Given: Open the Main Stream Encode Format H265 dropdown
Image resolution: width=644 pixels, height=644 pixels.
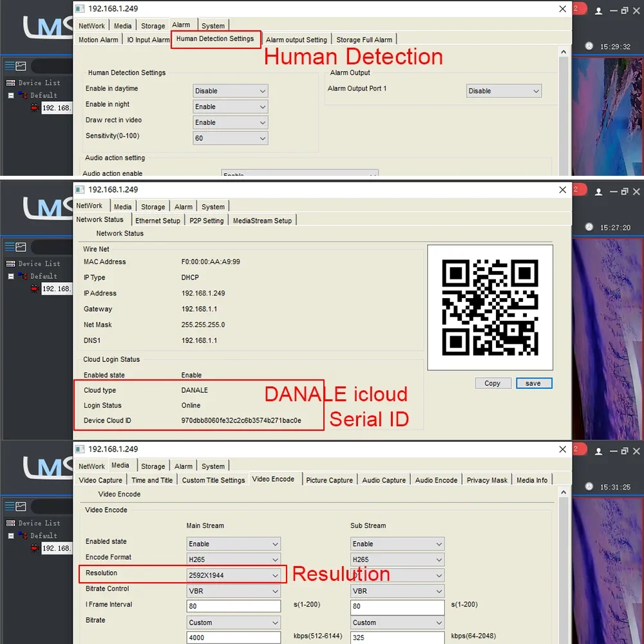Looking at the screenshot, I should pyautogui.click(x=234, y=560).
